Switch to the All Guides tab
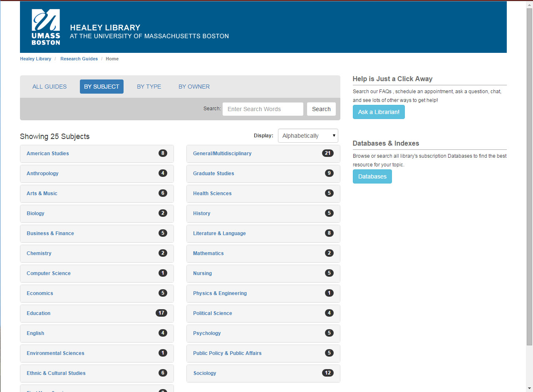The width and height of the screenshot is (533, 392). [x=50, y=87]
